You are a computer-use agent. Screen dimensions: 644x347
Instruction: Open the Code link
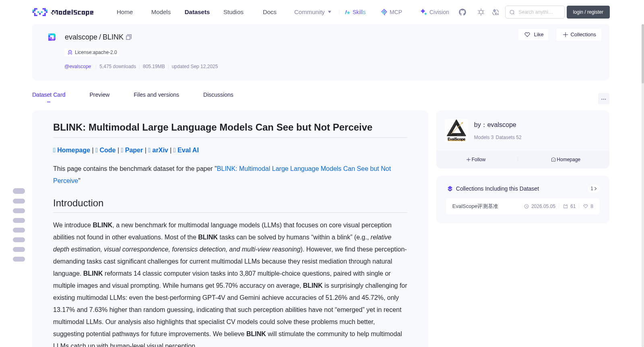(x=105, y=150)
